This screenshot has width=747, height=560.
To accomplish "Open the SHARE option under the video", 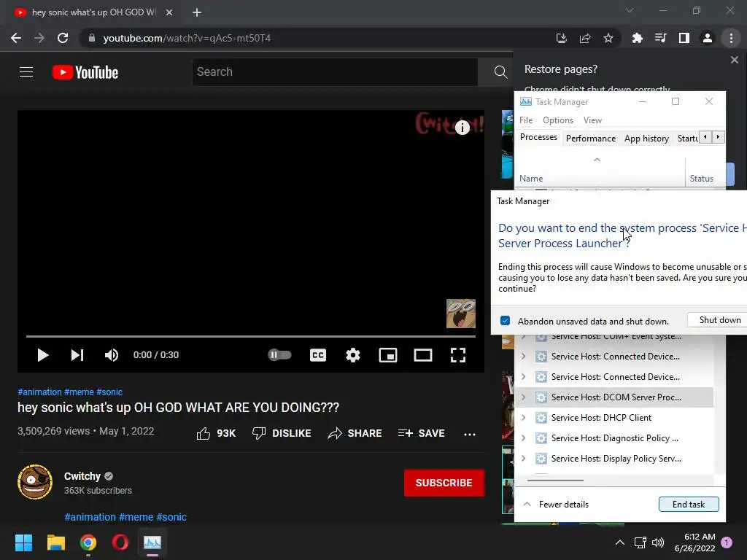I will point(355,433).
